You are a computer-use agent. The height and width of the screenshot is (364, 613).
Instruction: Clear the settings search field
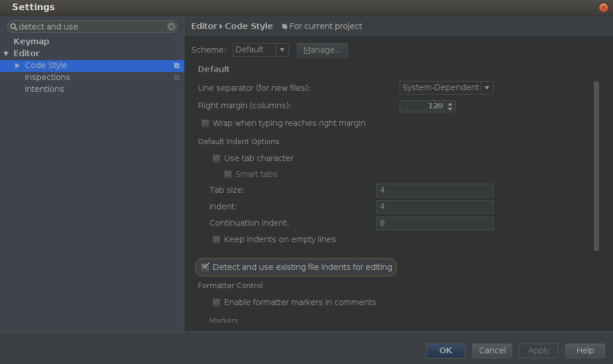(171, 27)
